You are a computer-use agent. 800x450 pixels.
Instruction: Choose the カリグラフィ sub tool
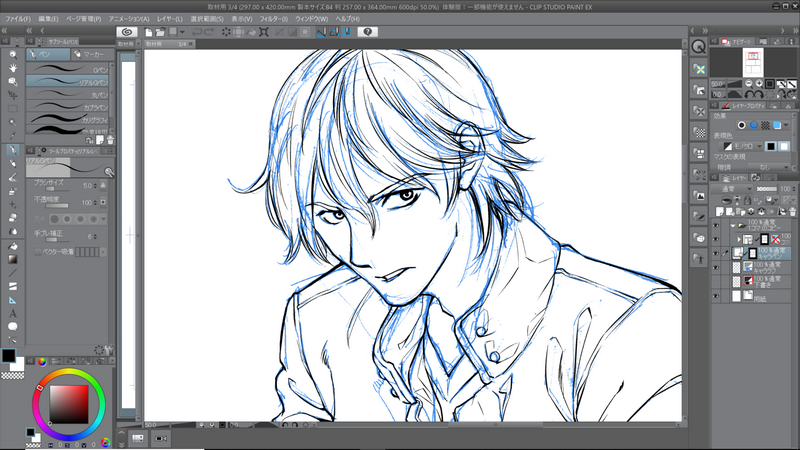pyautogui.click(x=67, y=120)
